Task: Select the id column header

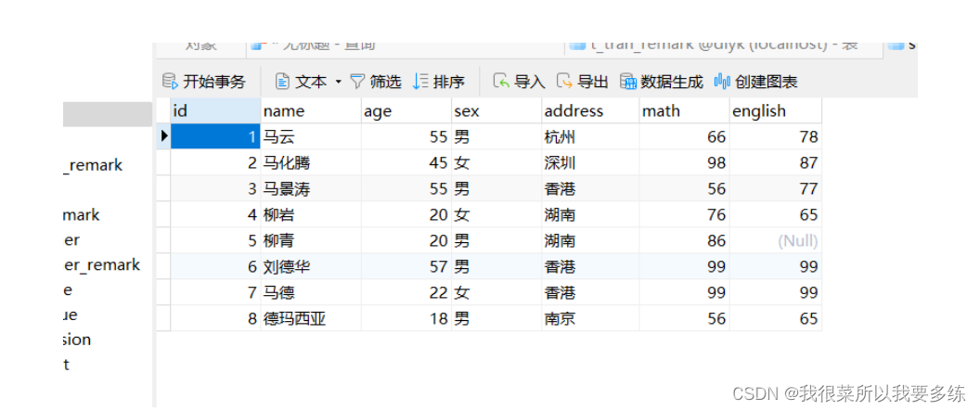Action: [x=215, y=110]
